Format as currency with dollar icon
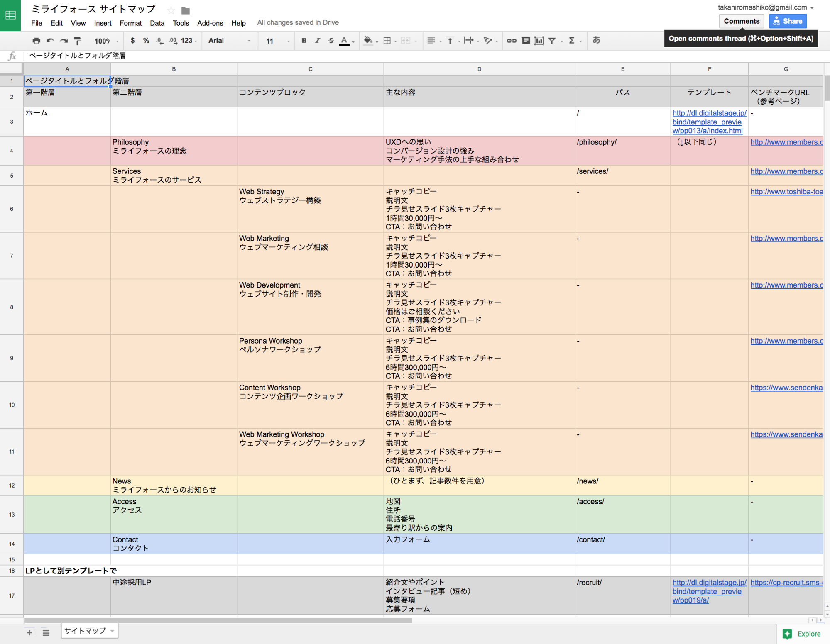 [132, 41]
